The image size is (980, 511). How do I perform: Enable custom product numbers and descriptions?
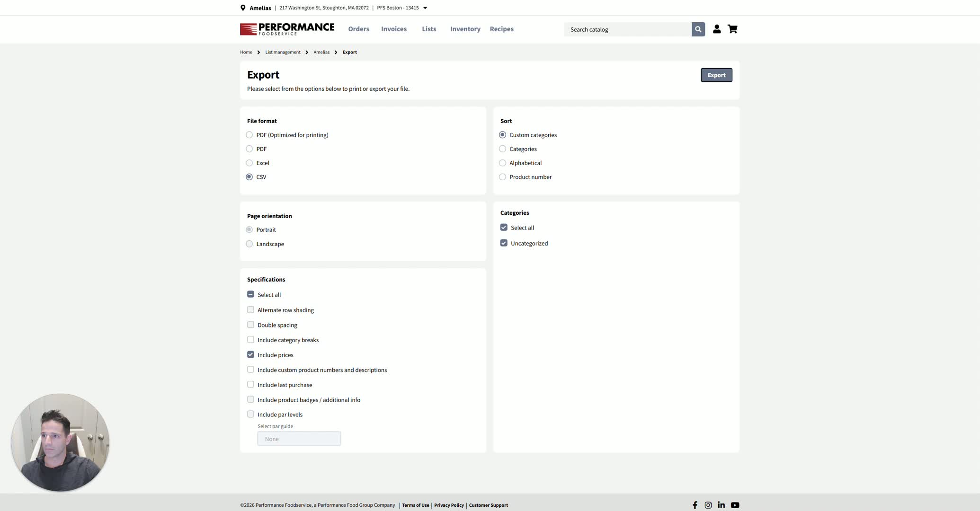tap(250, 370)
